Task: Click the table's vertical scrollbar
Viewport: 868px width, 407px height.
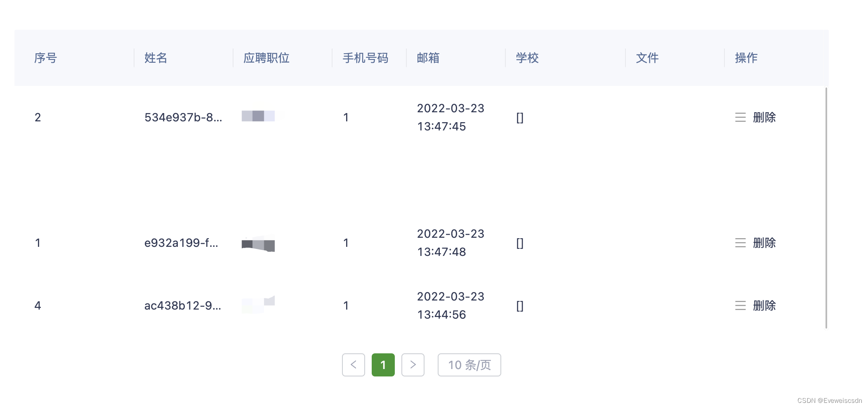Action: 826,206
